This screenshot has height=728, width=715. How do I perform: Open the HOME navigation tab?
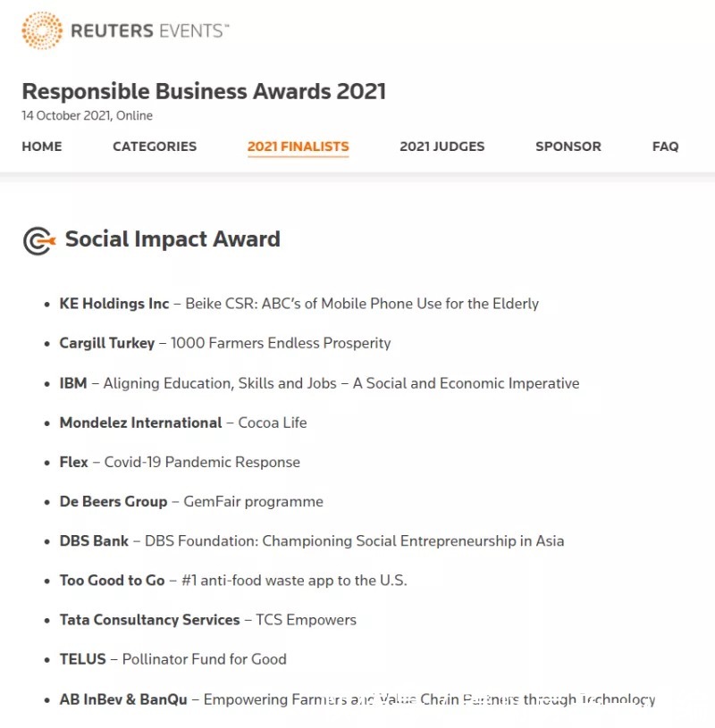(x=42, y=146)
